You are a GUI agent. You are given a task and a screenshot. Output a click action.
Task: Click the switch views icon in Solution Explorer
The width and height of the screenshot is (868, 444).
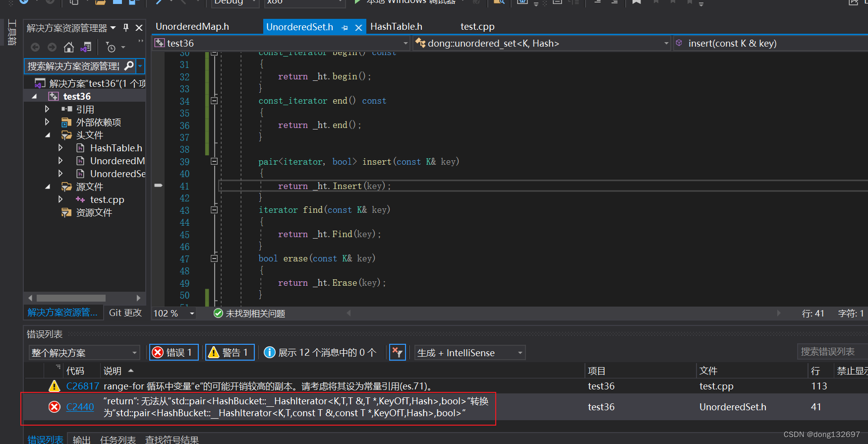tap(86, 48)
